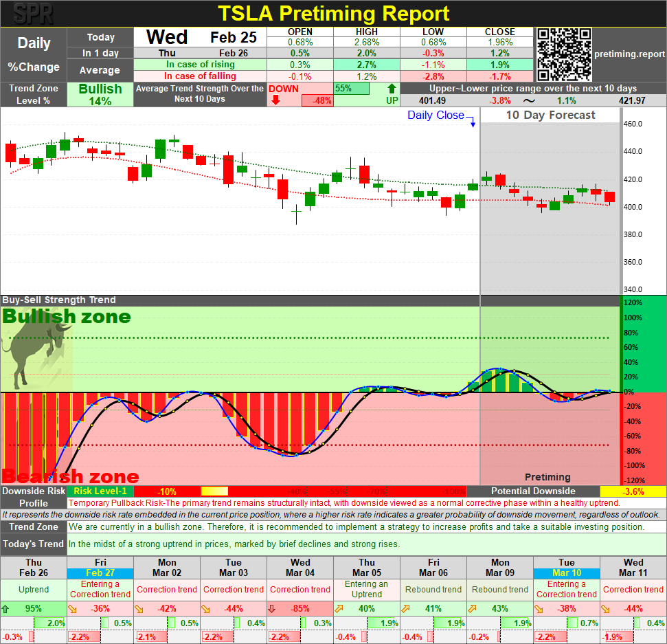This screenshot has height=644, width=667.
Task: Click the trend arrow beside -42%
Action: (139, 609)
